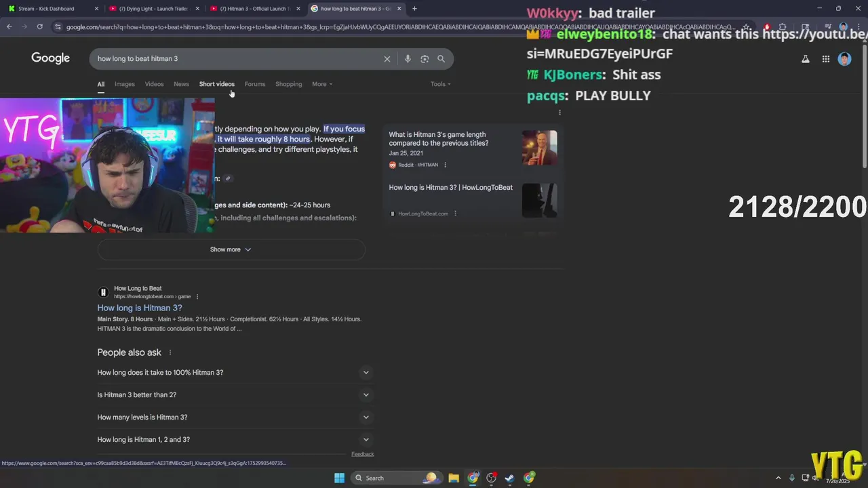The width and height of the screenshot is (868, 488).
Task: Open Windows Start menu
Action: click(x=339, y=478)
